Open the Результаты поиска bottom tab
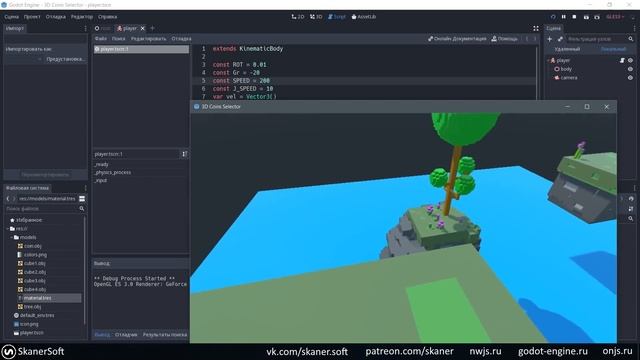Viewport: 640px width, 360px height. 165,335
